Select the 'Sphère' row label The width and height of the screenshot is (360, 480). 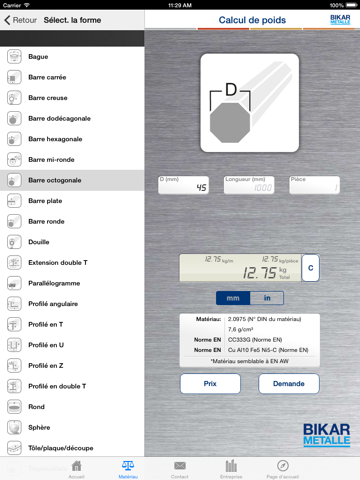39,427
